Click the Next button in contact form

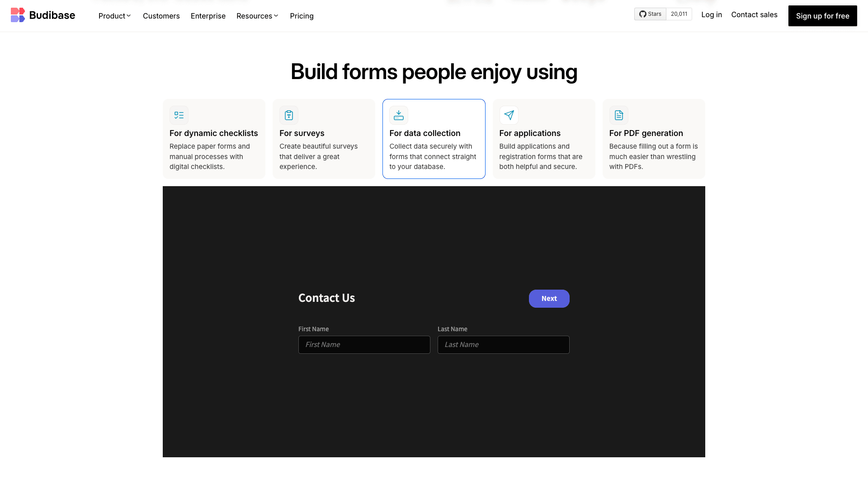[549, 298]
